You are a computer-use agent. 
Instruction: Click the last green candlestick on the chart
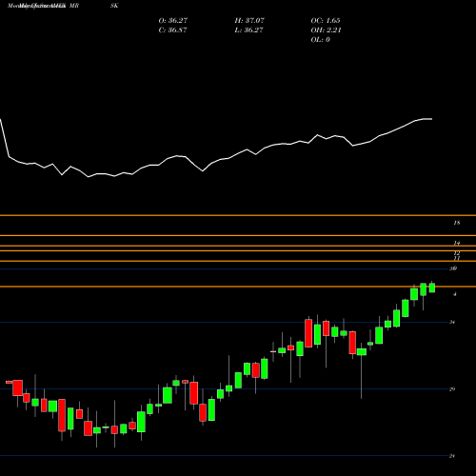432,288
